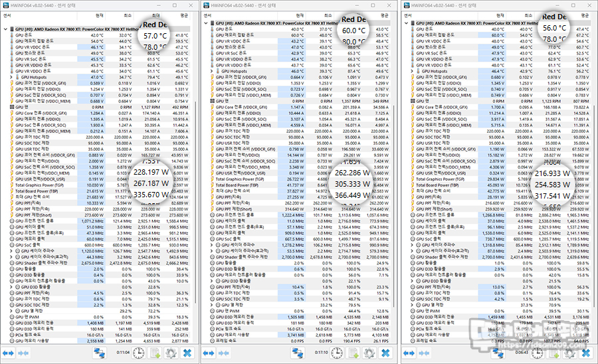This screenshot has width=598, height=364.
Task: Reset values with clock icon beside 0:17:10
Action: pos(337,353)
